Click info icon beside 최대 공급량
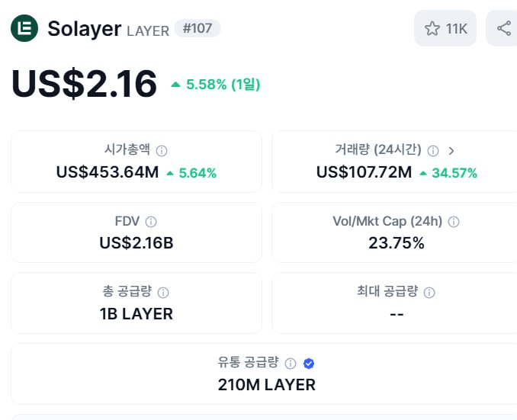The height and width of the screenshot is (420, 517). point(429,292)
